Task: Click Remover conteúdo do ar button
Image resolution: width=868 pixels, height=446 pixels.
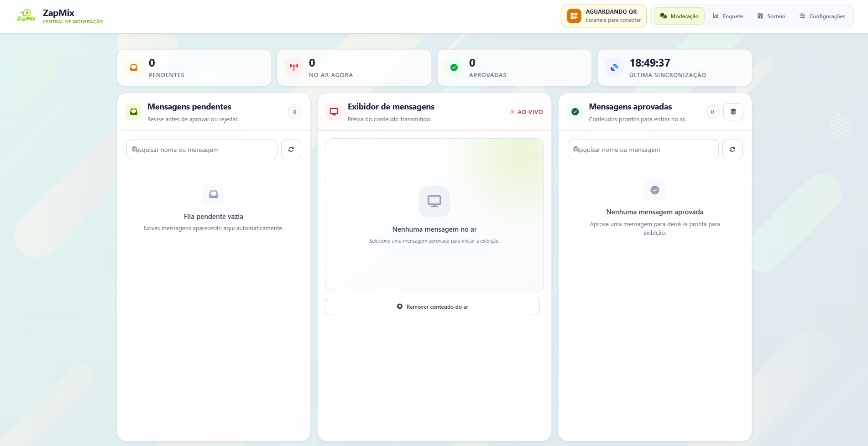Action: click(x=432, y=306)
